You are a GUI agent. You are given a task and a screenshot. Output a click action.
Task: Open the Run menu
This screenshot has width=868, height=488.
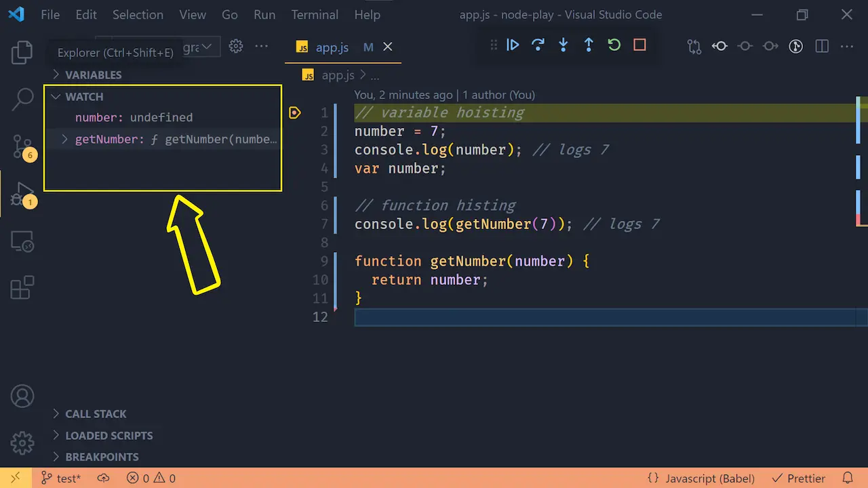[x=264, y=14]
